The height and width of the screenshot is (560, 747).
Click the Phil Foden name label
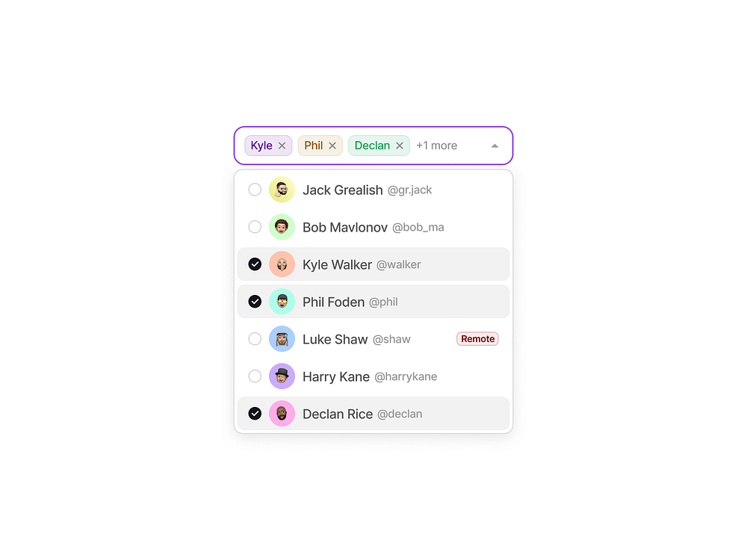tap(333, 302)
